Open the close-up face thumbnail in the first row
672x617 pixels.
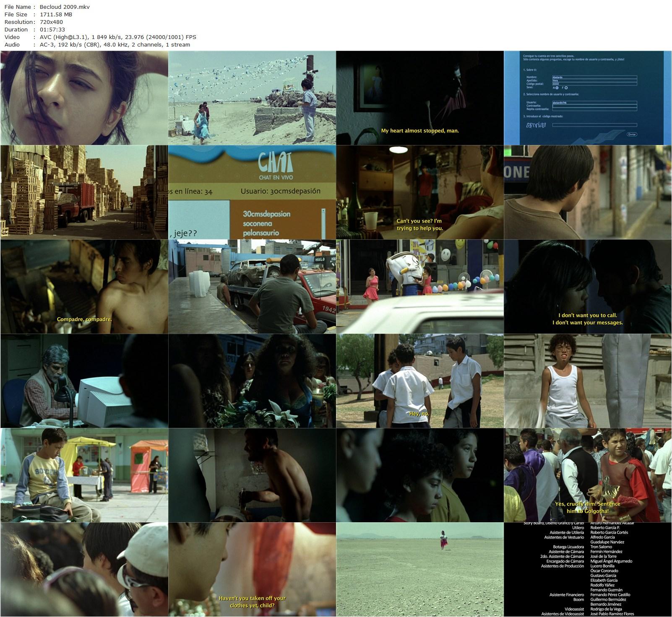[84, 98]
